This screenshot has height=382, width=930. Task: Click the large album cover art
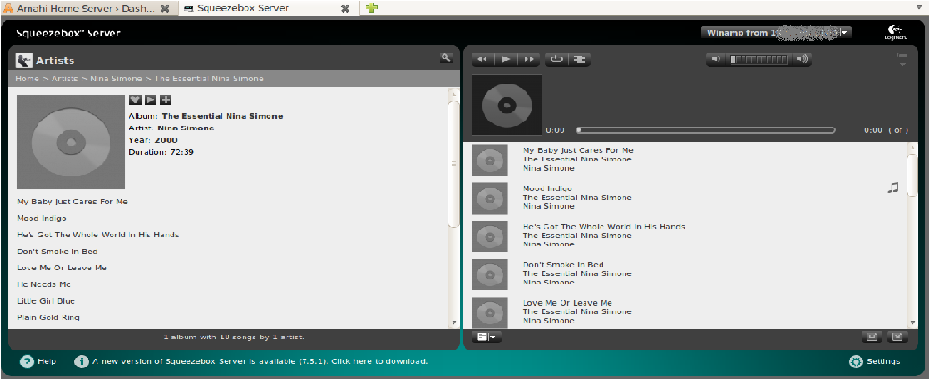[x=71, y=142]
